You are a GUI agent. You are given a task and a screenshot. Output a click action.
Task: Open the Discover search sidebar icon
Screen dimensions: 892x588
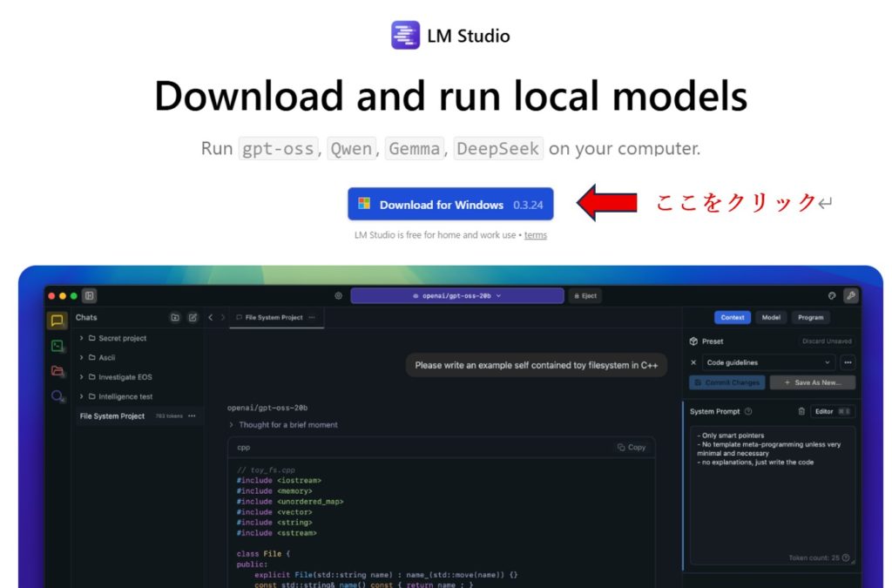point(57,396)
